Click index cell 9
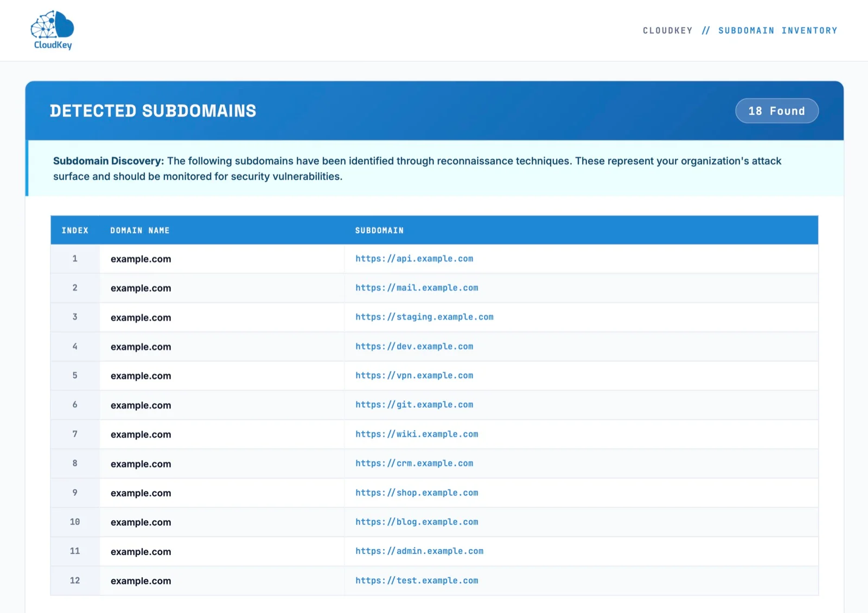Image resolution: width=868 pixels, height=613 pixels. click(75, 493)
